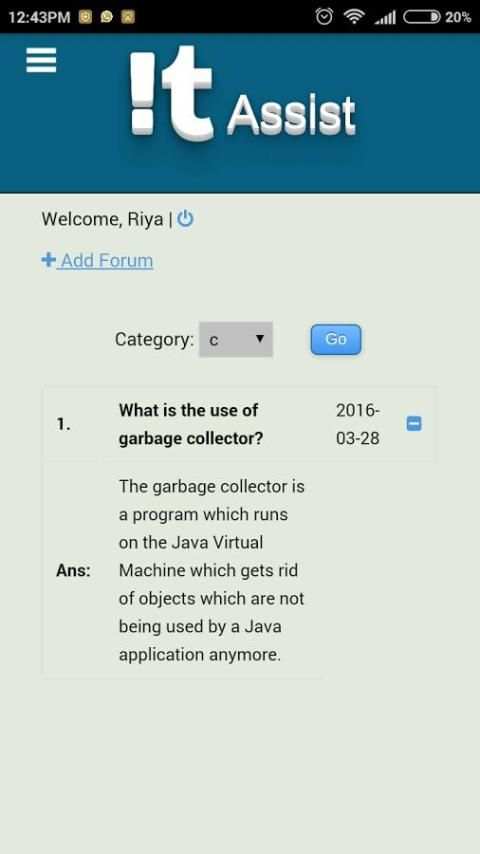Click the garbage collector answer text

coord(211,570)
